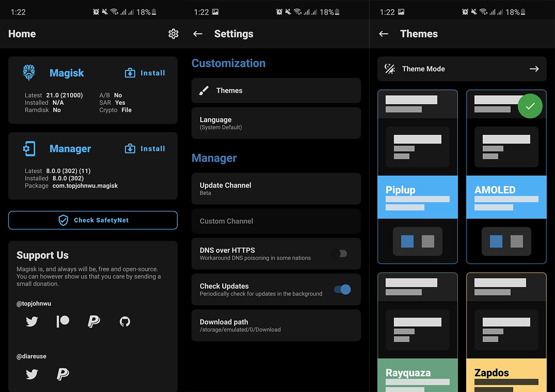Click the Customization section header
Viewport: 555px width, 392px height.
[x=229, y=63]
